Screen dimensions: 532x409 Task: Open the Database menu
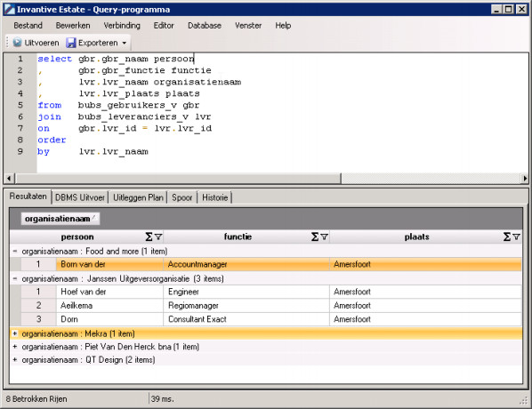pos(205,26)
